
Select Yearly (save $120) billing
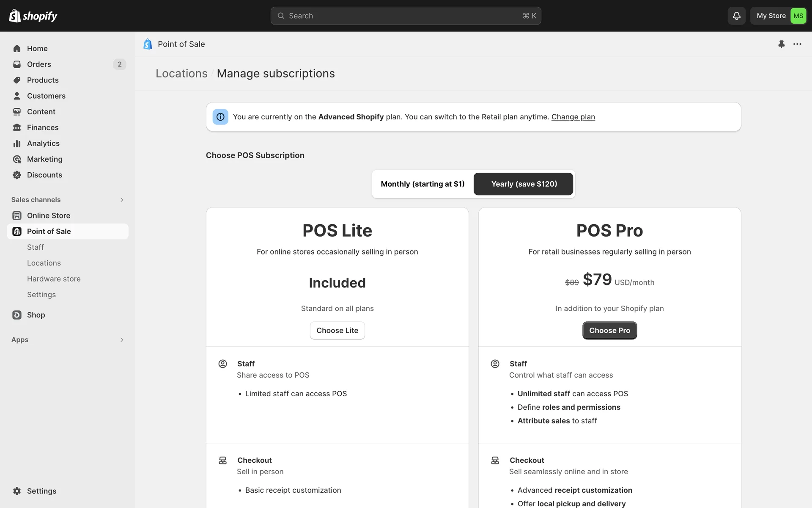[524, 184]
